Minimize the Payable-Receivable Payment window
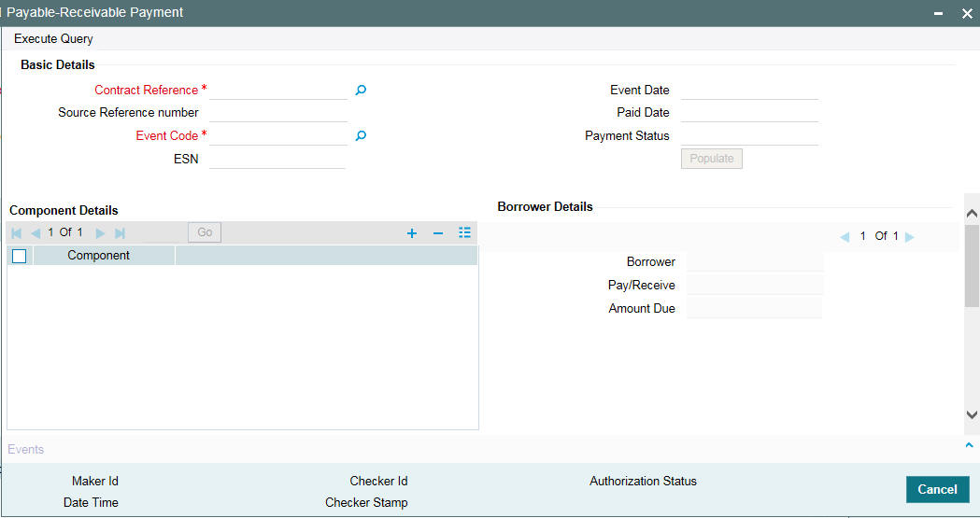Screen dimensions: 980x518 pos(938,12)
